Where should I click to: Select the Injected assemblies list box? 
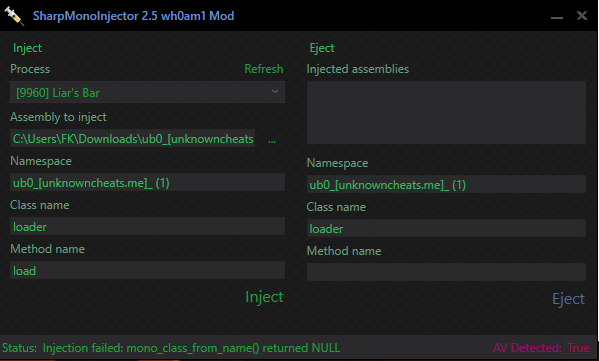[446, 112]
